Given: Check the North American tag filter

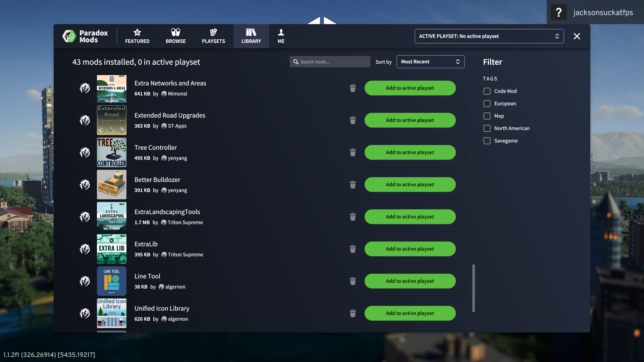Looking at the screenshot, I should [x=487, y=128].
